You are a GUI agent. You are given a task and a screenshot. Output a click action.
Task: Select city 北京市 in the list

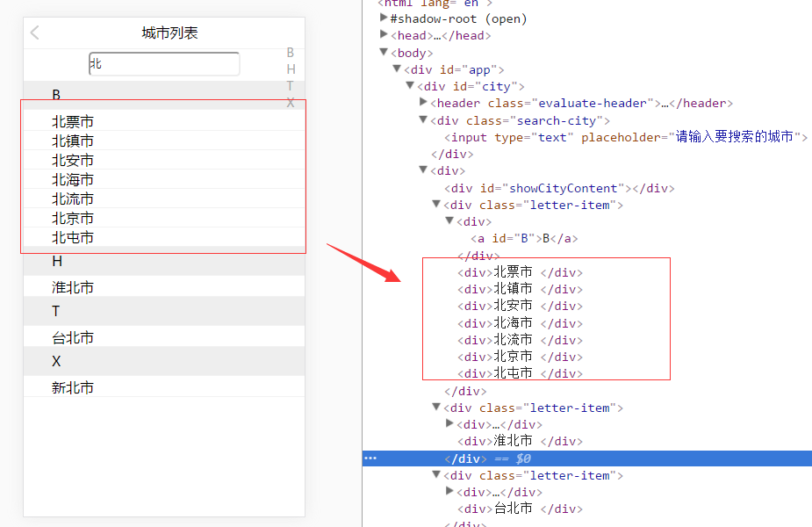point(164,218)
